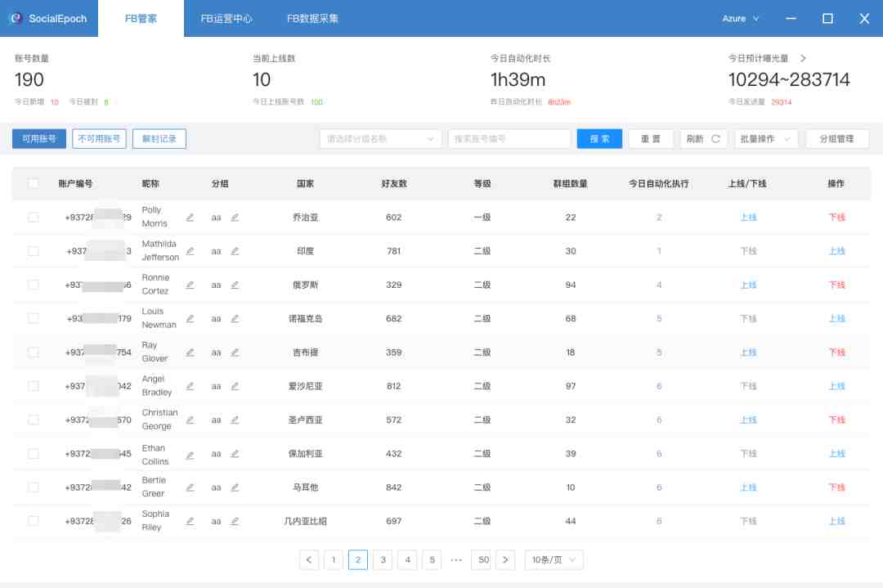
Task: Edit nickname pencil icon for Louis Newman
Action: pos(190,319)
